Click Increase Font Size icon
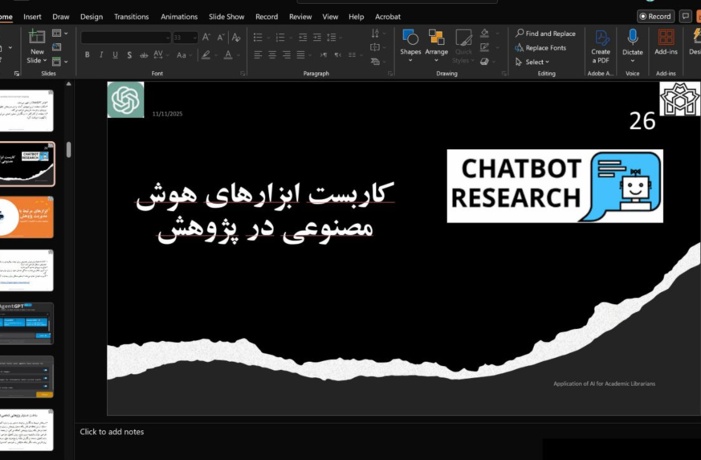The image size is (701, 460). point(206,38)
